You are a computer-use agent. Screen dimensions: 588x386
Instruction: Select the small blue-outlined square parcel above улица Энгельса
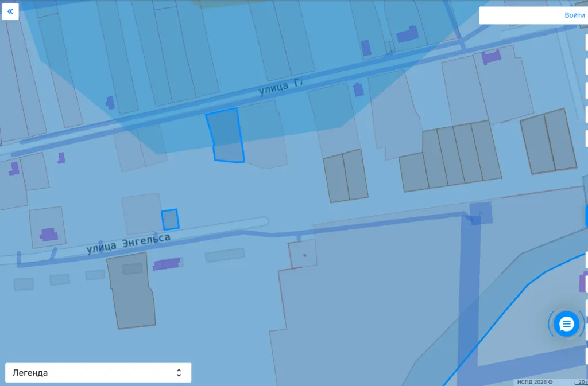pos(170,220)
